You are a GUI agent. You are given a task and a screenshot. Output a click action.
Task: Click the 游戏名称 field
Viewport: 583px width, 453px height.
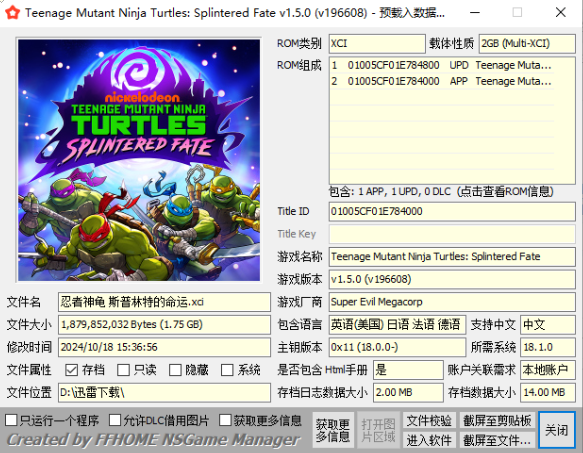coord(452,257)
